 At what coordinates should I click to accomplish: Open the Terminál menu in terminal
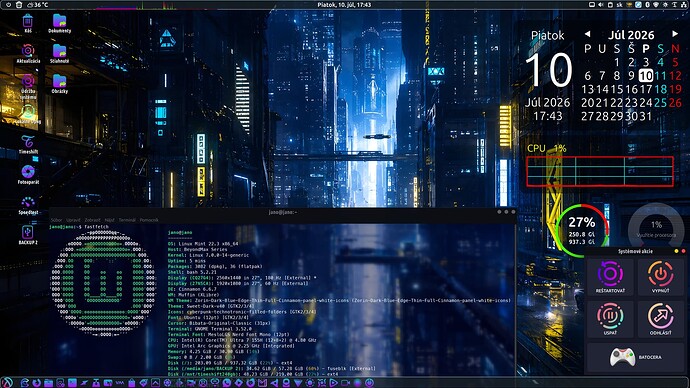pyautogui.click(x=127, y=220)
